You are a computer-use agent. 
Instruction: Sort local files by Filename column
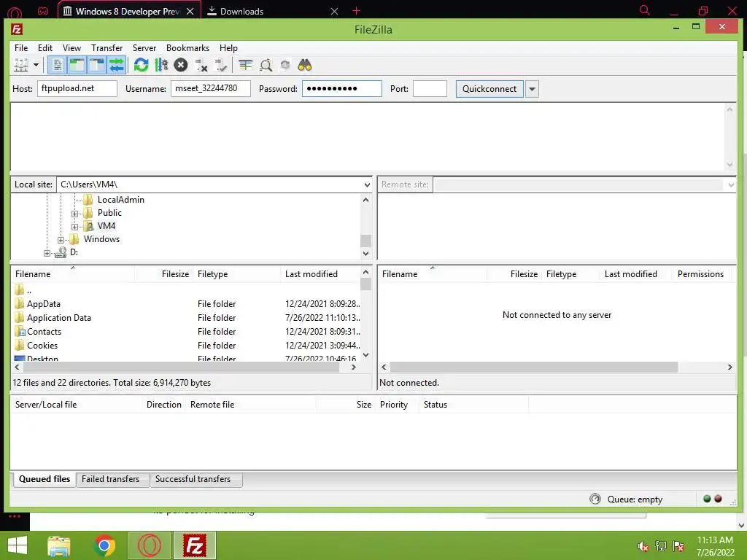[72, 274]
